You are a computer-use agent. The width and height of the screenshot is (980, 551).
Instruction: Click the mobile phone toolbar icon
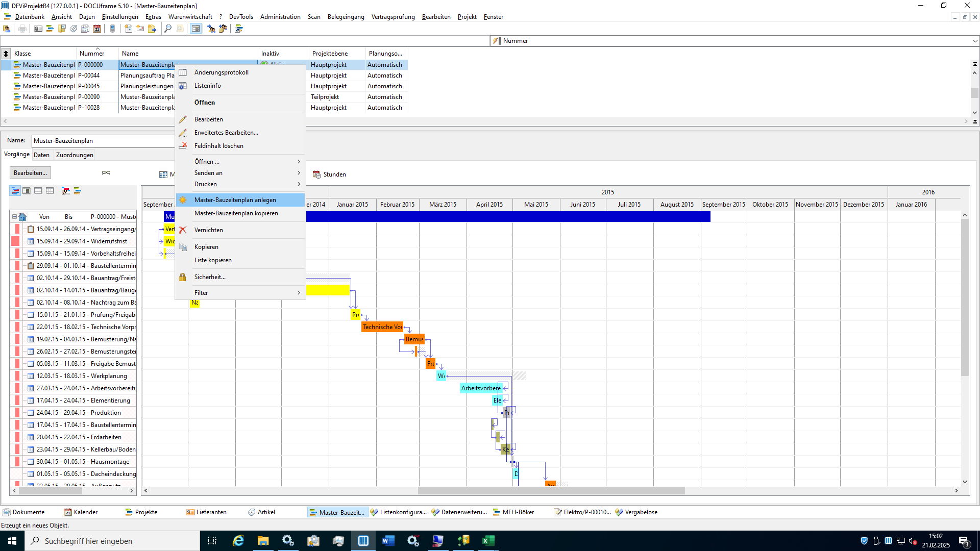tap(113, 29)
